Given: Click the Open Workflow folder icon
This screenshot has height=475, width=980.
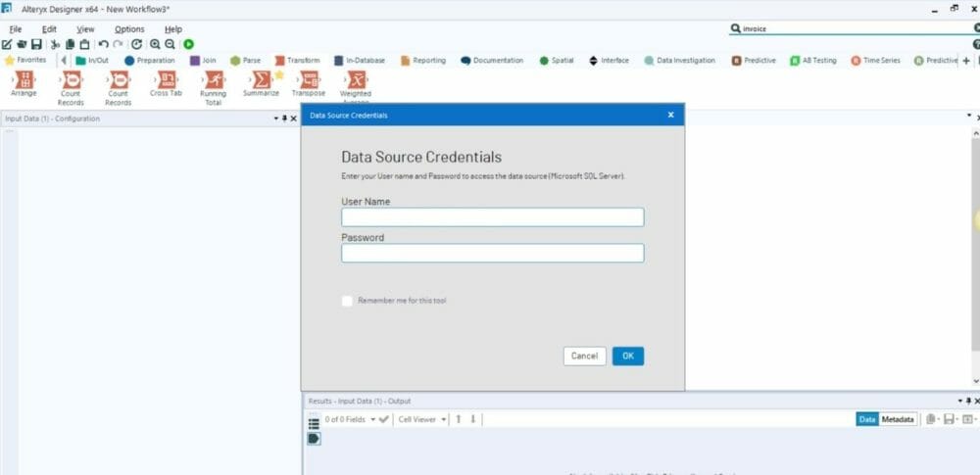Looking at the screenshot, I should pyautogui.click(x=22, y=44).
